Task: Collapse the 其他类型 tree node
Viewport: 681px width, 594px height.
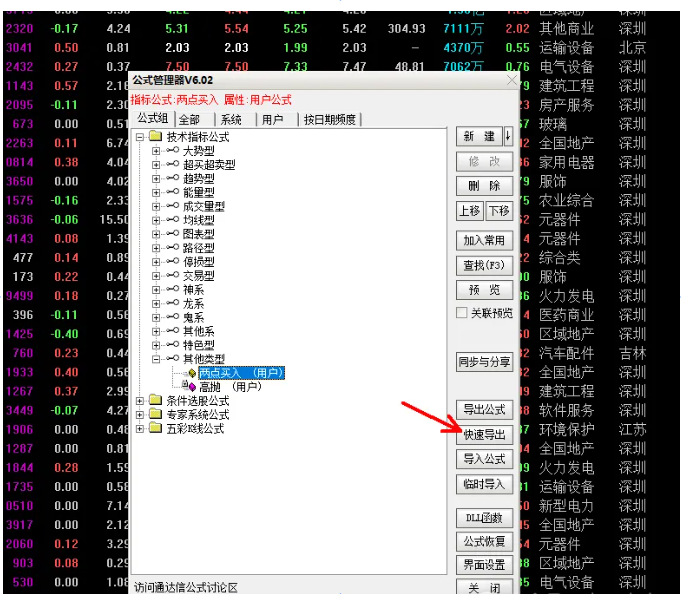Action: pos(156,359)
